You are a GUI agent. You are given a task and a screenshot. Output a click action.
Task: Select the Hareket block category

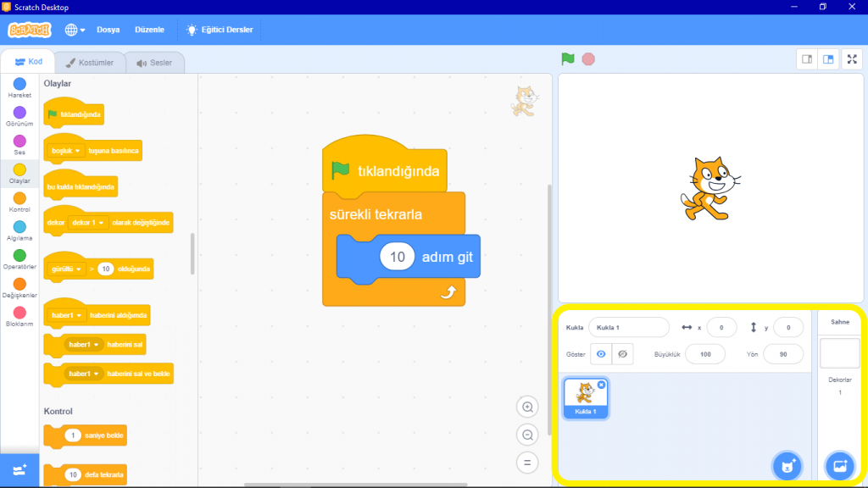(x=19, y=88)
